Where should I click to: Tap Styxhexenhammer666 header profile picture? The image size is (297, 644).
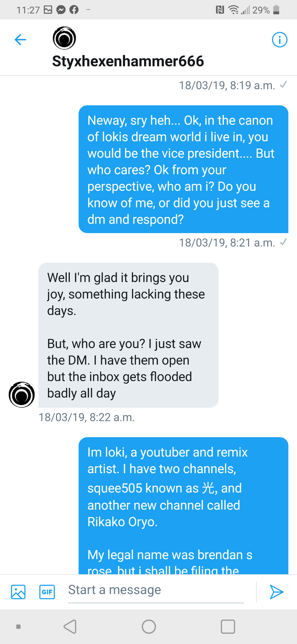[64, 38]
